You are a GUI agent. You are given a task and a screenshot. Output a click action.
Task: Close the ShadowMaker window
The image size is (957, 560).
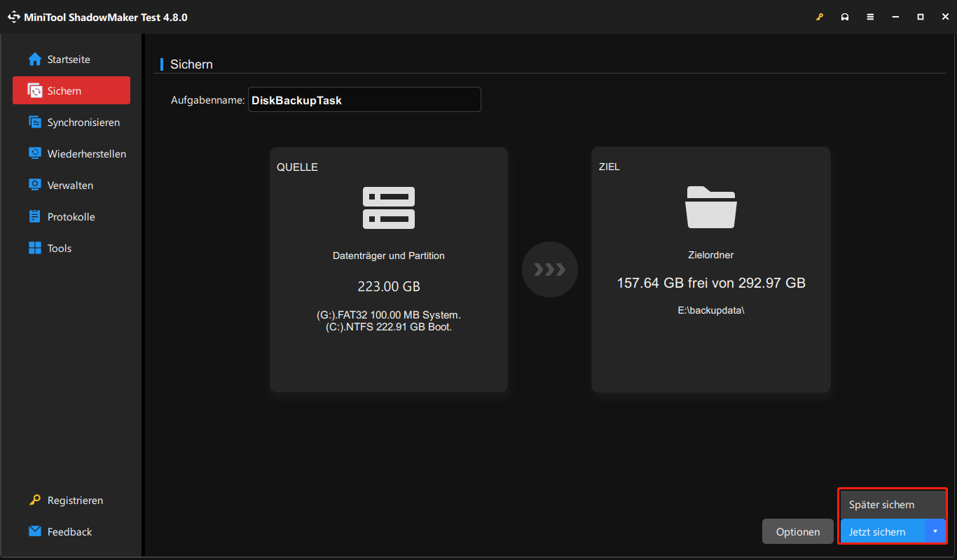click(x=944, y=17)
